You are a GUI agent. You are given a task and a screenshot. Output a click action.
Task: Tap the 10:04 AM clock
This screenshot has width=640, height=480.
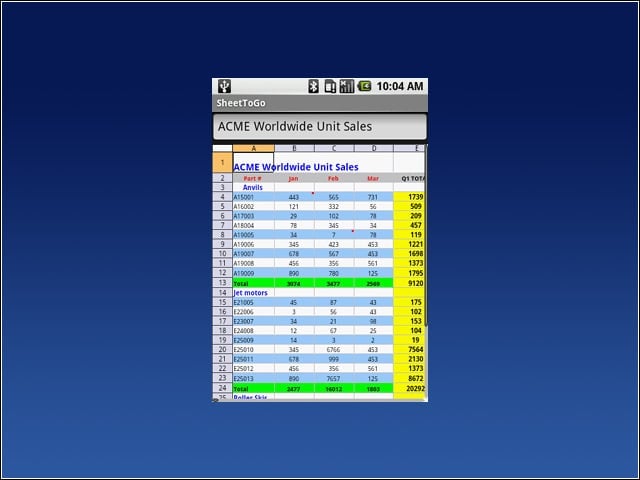(x=400, y=86)
